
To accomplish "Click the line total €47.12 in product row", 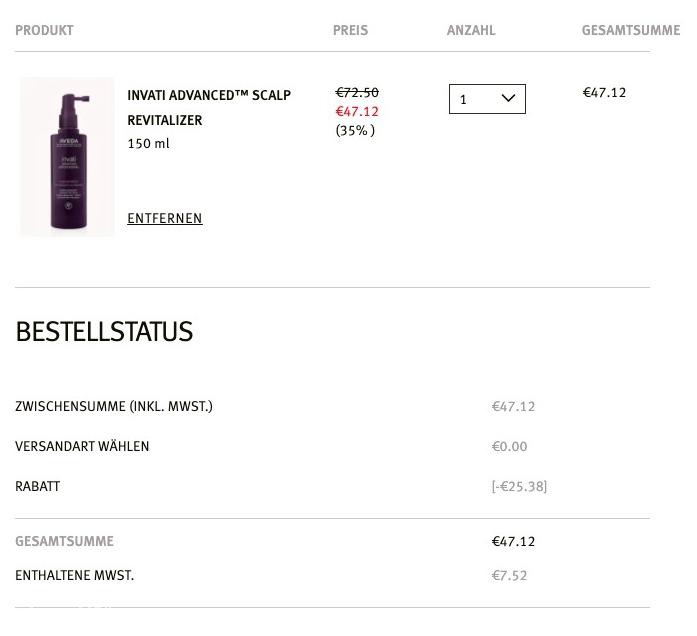I will click(x=604, y=92).
